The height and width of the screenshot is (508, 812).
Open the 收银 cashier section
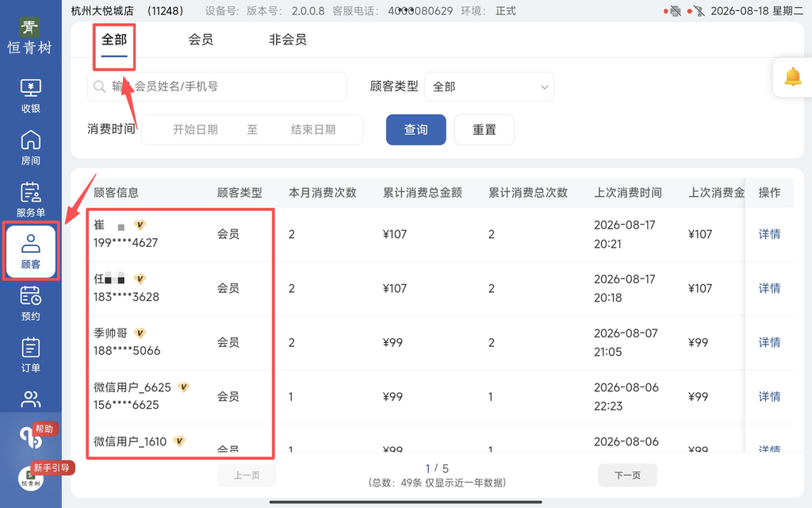[x=31, y=96]
